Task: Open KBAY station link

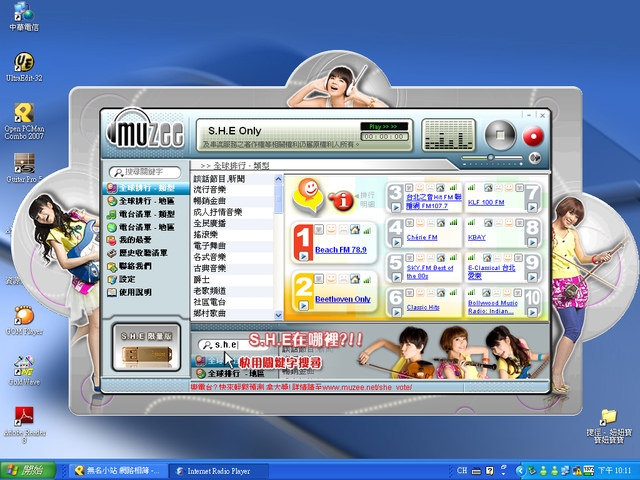Action: (x=477, y=237)
